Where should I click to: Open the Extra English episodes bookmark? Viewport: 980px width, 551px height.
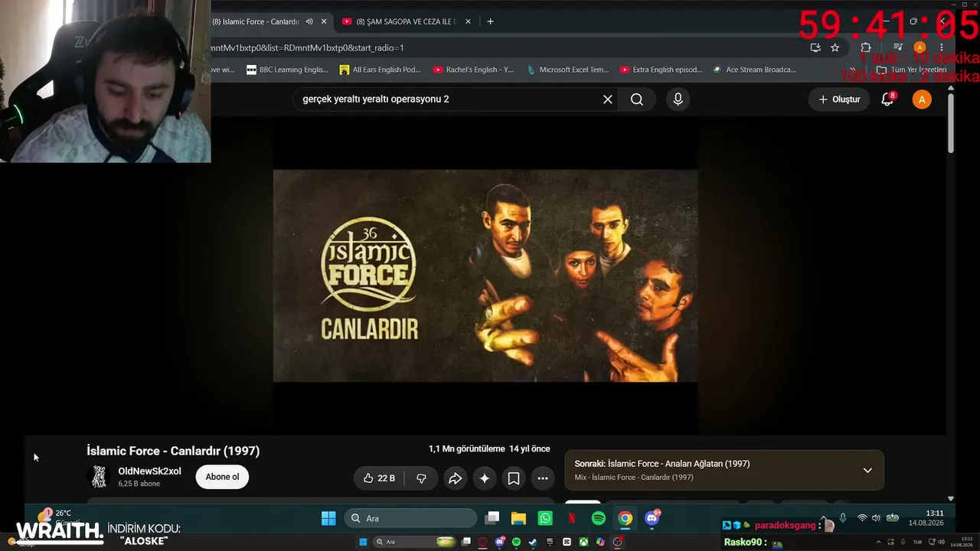661,70
